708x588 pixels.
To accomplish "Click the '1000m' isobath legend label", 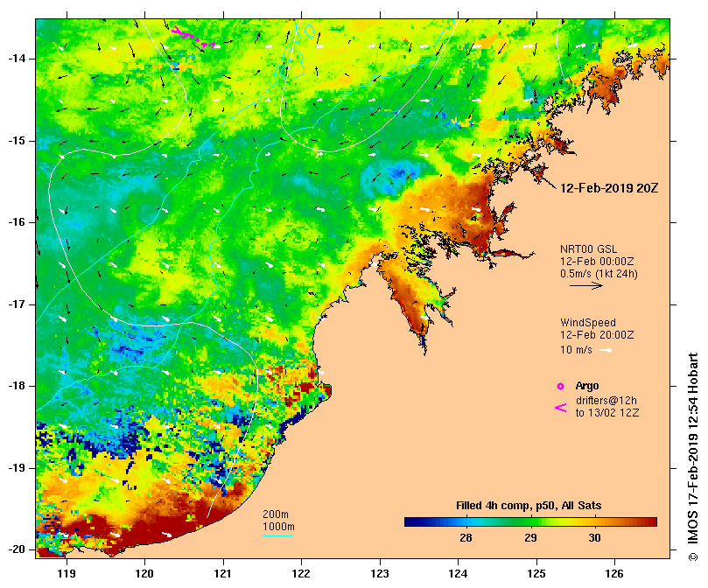I will pos(278,527).
